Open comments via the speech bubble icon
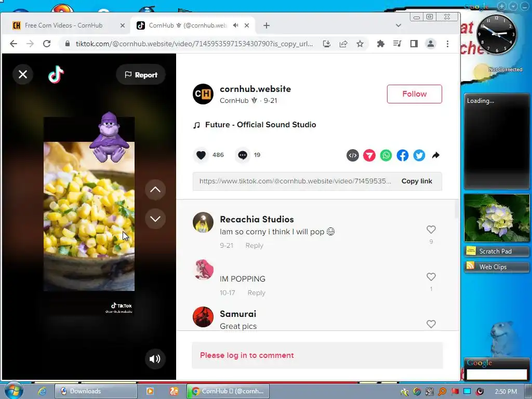This screenshot has width=532, height=399. pyautogui.click(x=242, y=155)
